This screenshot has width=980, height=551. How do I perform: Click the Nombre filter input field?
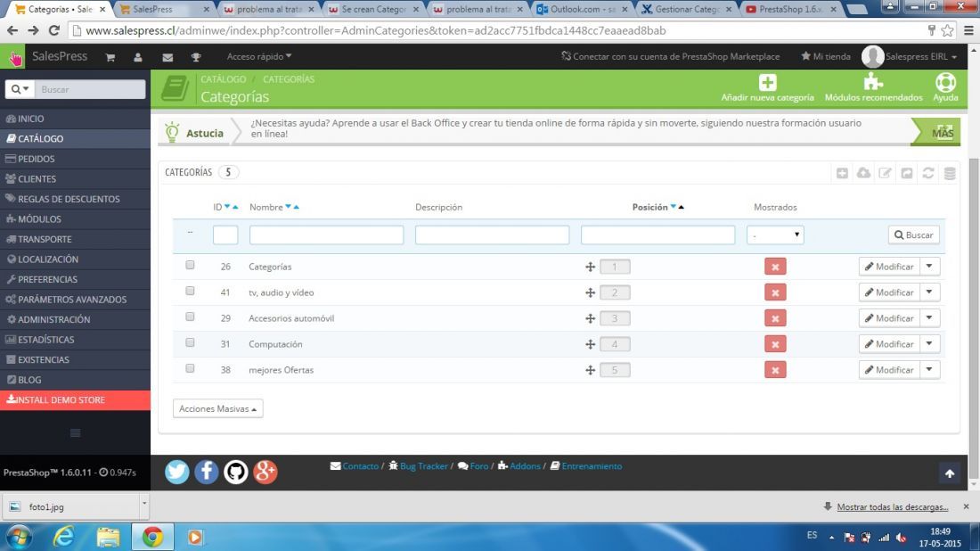coord(326,234)
